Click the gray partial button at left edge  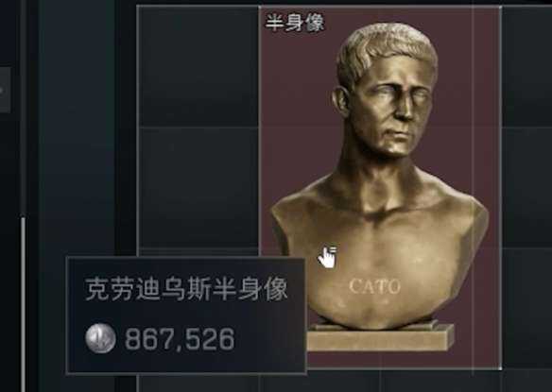[x=5, y=91]
